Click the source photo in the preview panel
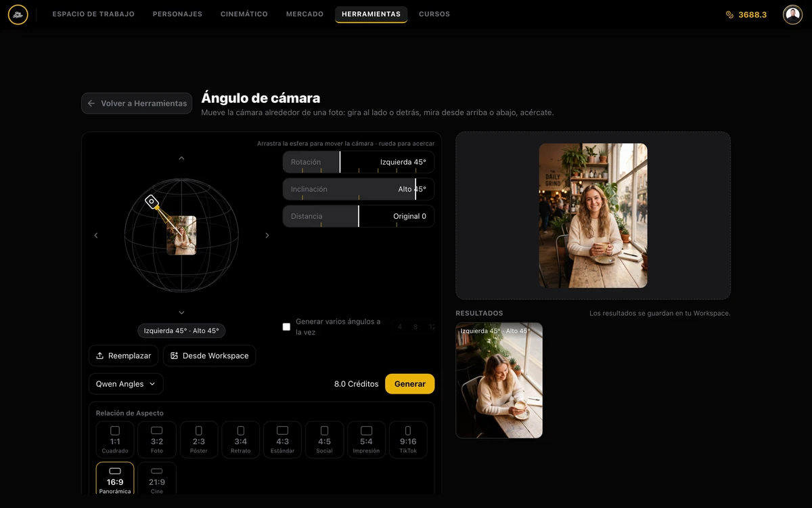Screen dimensions: 812x508 (593, 215)
